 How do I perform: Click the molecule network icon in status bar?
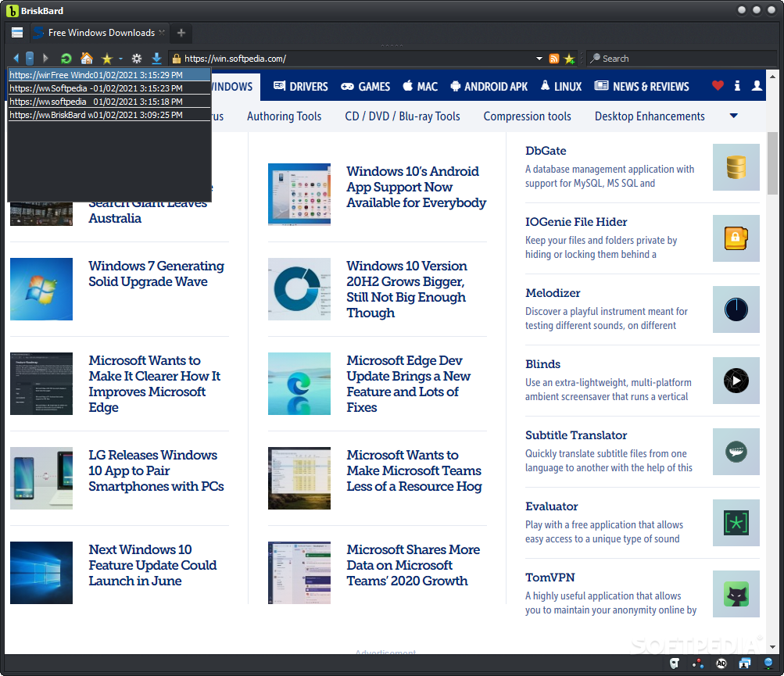(x=698, y=663)
